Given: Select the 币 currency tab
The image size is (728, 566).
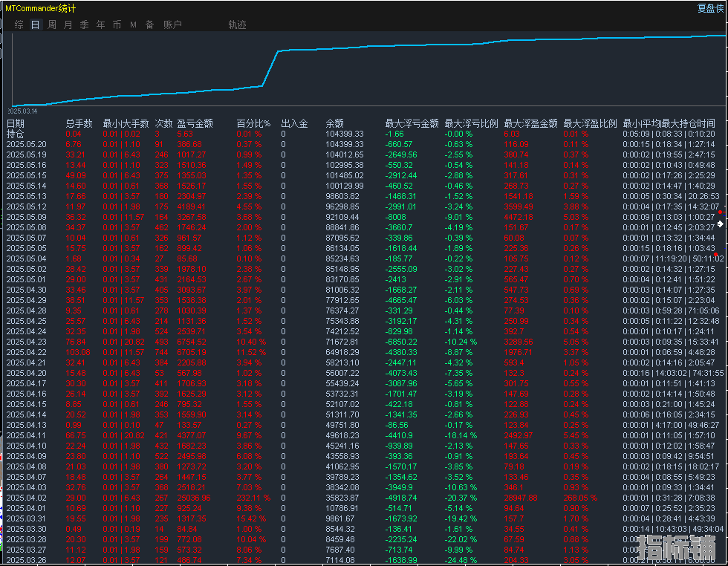Looking at the screenshot, I should pos(117,25).
